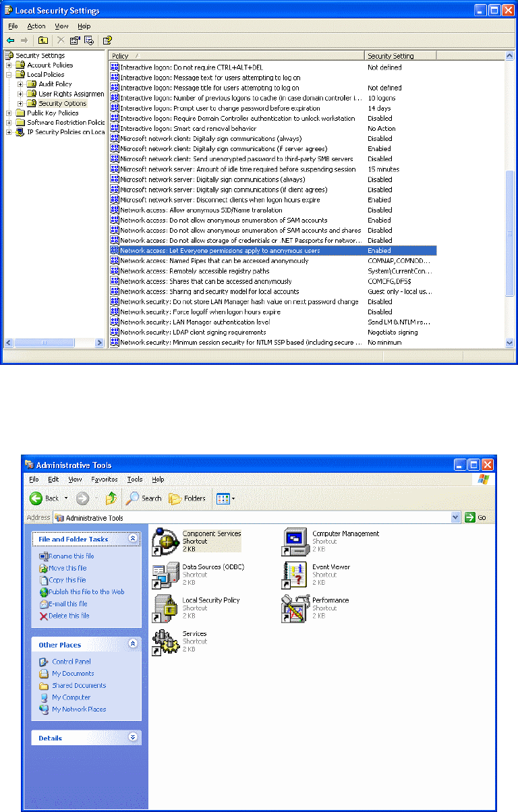Select the Local Security Policy shortcut icon

(x=165, y=608)
